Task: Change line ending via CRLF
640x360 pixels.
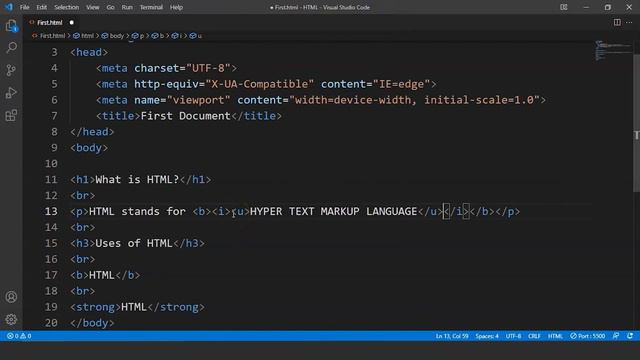Action: pos(534,336)
